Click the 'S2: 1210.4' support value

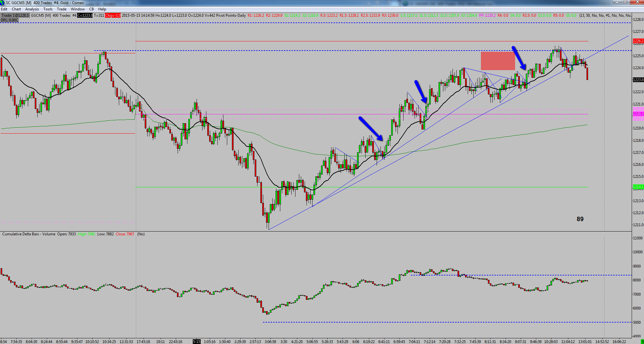point(311,15)
